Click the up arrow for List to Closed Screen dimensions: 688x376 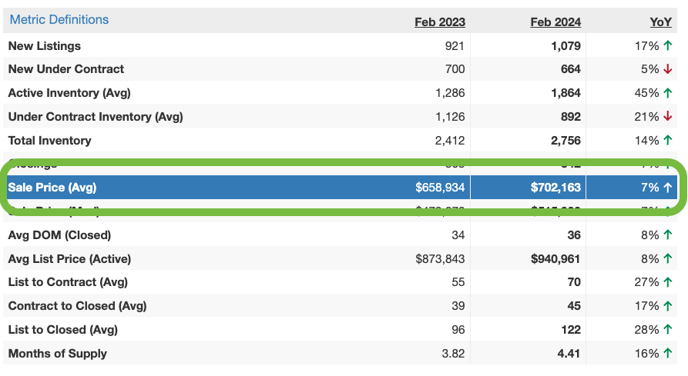click(668, 329)
